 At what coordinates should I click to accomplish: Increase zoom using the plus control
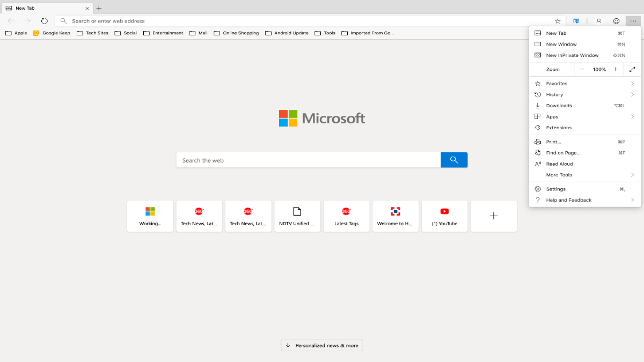click(615, 69)
